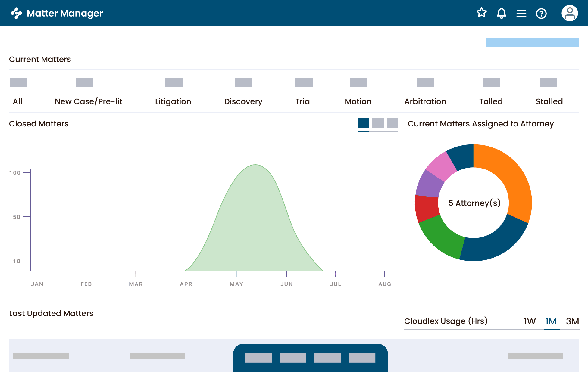This screenshot has width=588, height=372.
Task: Select the Arbitration matter icon
Action: 425,82
